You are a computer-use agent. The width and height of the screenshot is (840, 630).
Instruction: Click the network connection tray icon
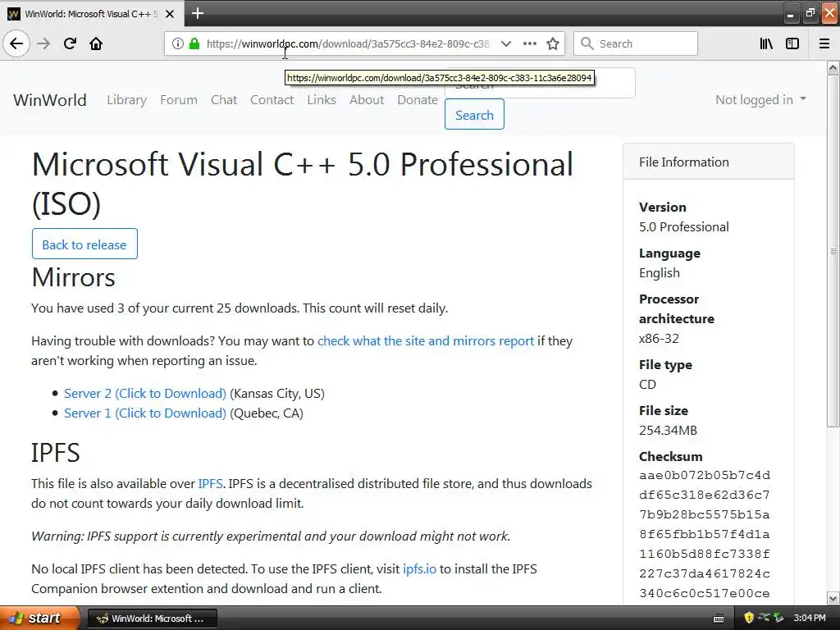point(764,618)
